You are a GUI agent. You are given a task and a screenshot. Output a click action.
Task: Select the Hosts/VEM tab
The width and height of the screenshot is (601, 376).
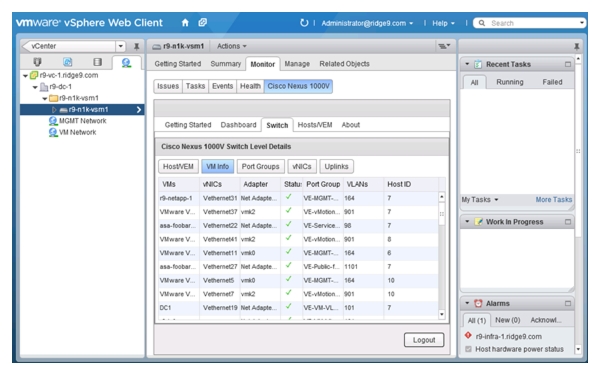[315, 125]
